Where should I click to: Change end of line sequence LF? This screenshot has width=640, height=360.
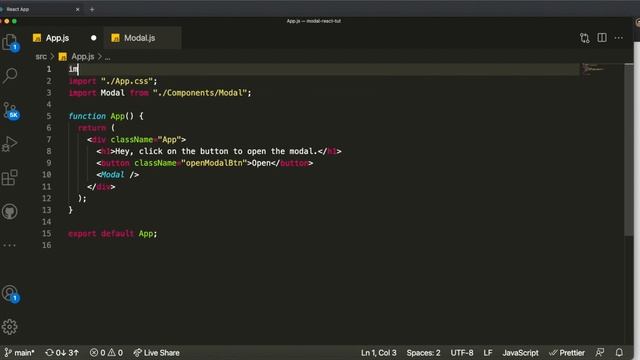[x=488, y=353]
